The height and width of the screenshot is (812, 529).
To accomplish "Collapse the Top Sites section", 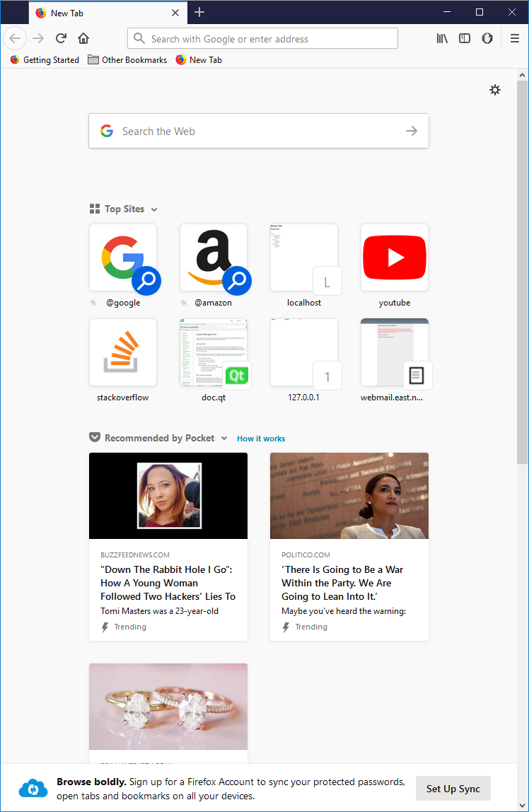I will [x=154, y=209].
